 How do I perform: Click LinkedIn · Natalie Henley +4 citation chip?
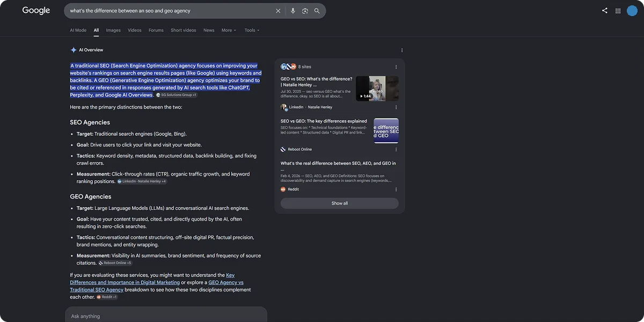click(142, 181)
